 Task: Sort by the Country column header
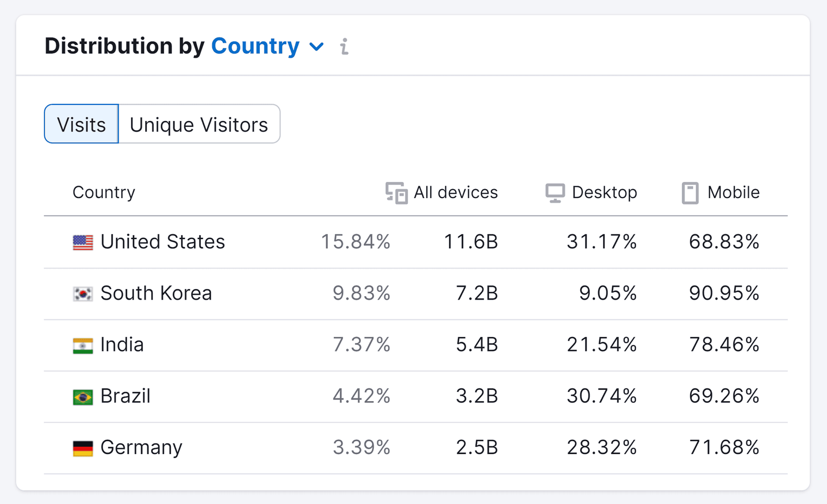[x=104, y=192]
